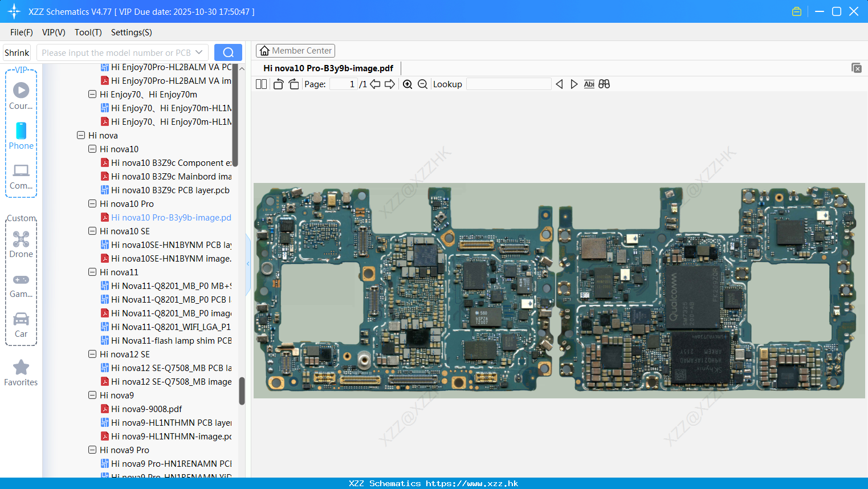
Task: Go to the previous page arrow
Action: pos(375,84)
